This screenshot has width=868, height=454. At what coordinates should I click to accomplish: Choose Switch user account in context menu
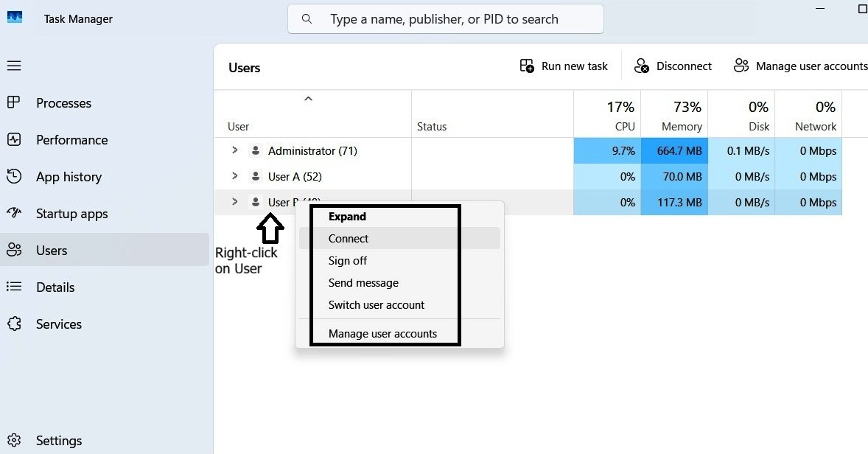[x=399, y=305]
